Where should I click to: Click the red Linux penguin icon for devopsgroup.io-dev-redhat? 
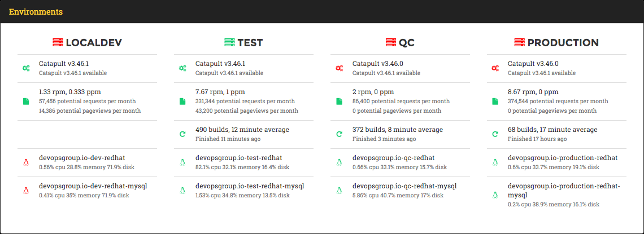coord(26,162)
